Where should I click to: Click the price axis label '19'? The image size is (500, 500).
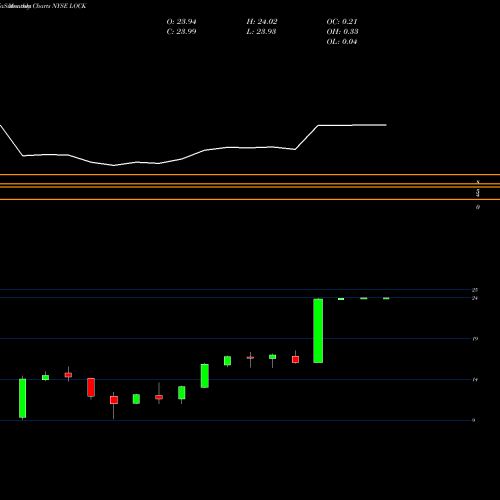475,339
